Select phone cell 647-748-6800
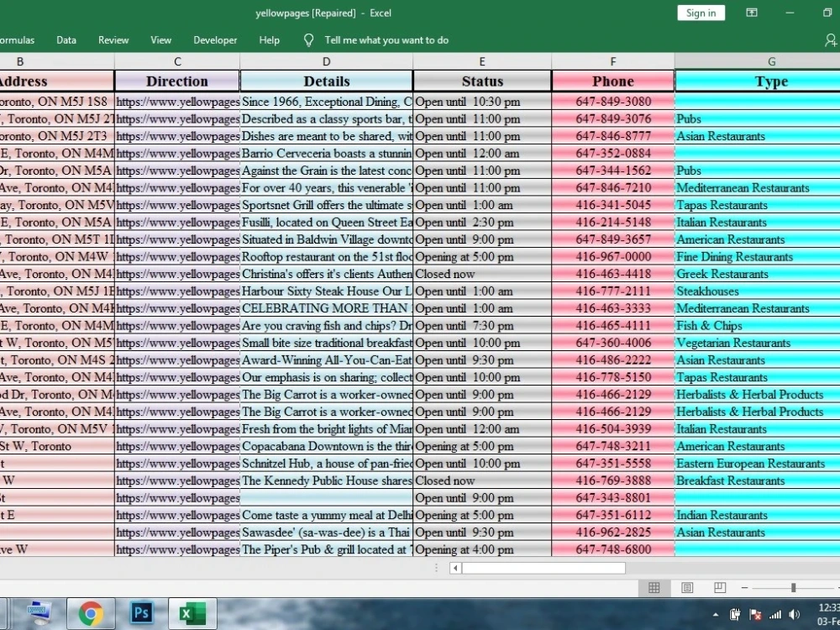The width and height of the screenshot is (840, 630). pyautogui.click(x=613, y=549)
